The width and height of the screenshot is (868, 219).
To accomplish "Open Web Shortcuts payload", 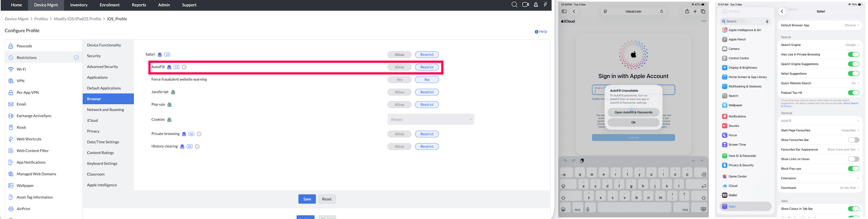I will (43, 139).
